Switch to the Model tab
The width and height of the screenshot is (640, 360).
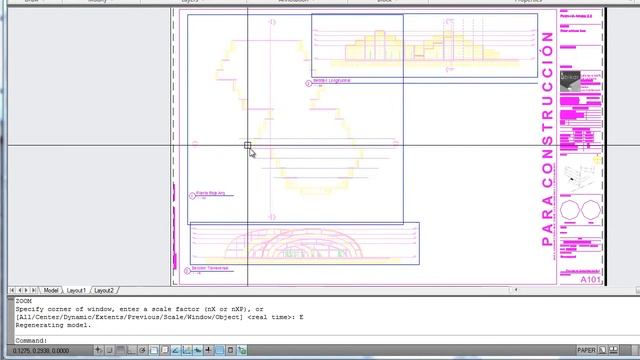click(51, 290)
